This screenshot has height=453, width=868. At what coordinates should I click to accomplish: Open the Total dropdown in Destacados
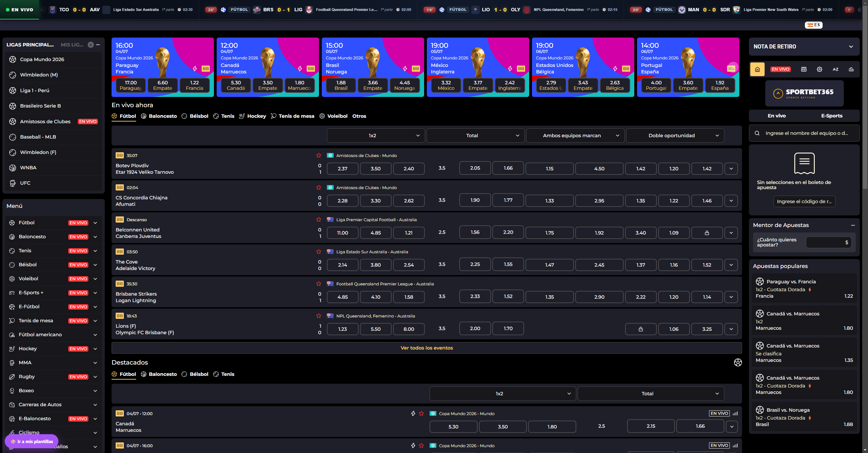(651, 394)
